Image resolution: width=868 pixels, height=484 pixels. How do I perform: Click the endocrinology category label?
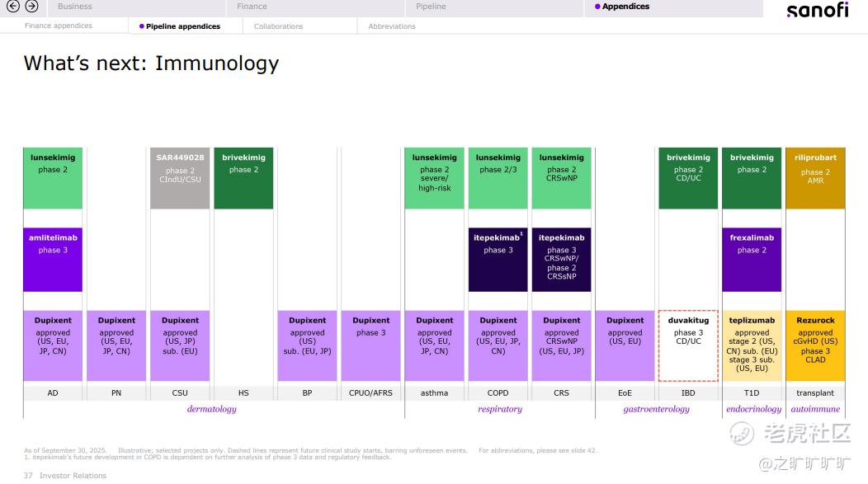(753, 409)
